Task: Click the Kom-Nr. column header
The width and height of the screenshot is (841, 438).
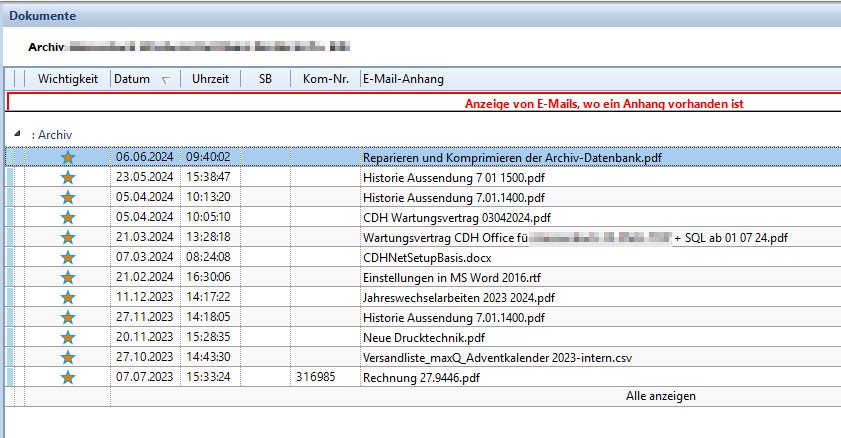Action: [x=326, y=79]
